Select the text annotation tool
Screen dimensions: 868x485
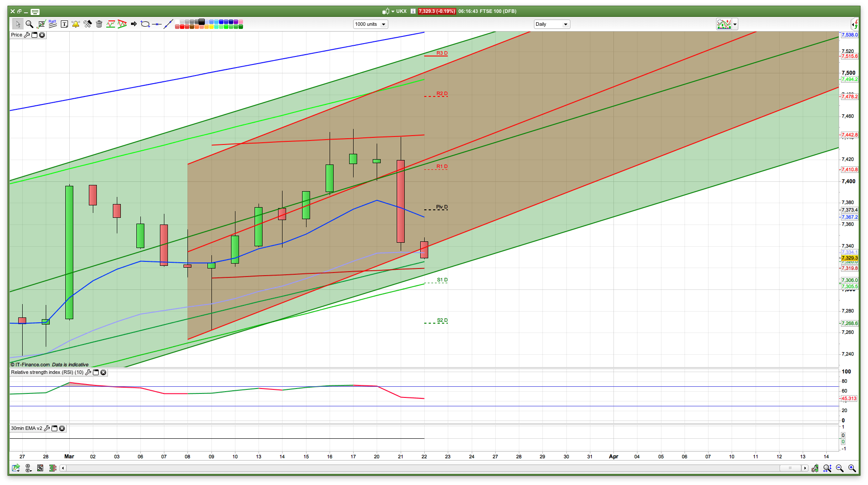pyautogui.click(x=64, y=24)
